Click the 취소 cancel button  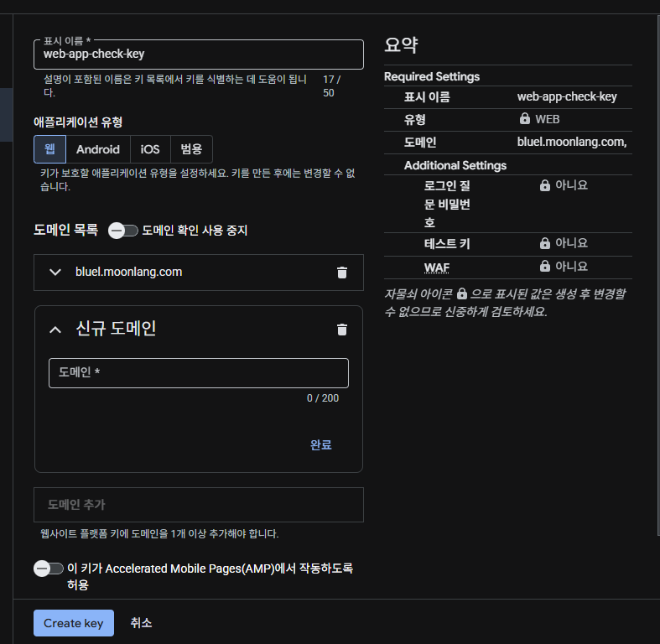(x=141, y=623)
